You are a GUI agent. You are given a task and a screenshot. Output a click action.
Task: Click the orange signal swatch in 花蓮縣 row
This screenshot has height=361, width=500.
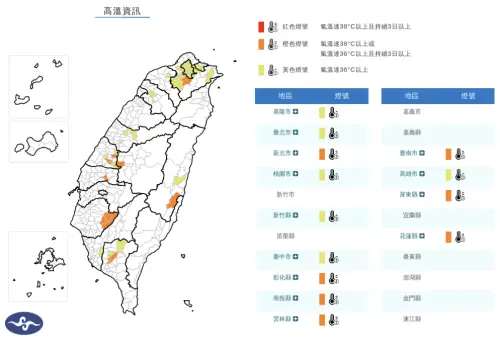pyautogui.click(x=448, y=237)
